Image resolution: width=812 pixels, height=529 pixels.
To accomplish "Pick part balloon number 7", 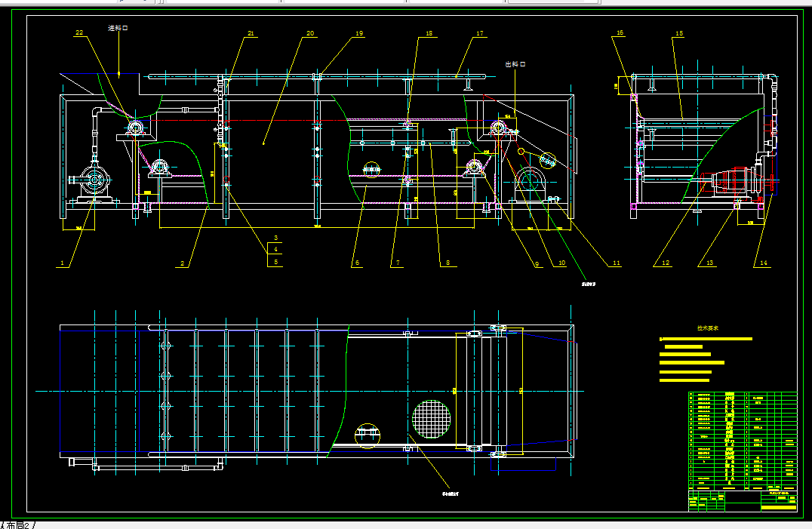I will click(x=398, y=263).
